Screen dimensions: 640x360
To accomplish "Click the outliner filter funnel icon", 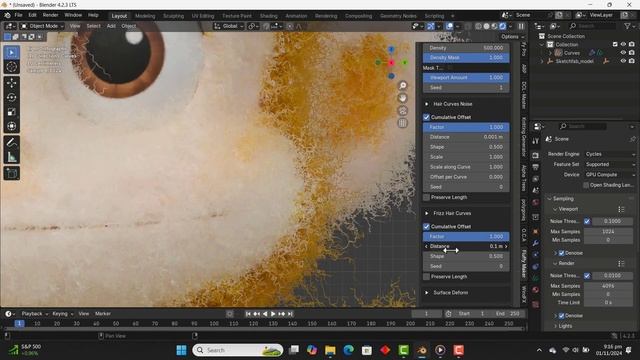I will pyautogui.click(x=627, y=26).
